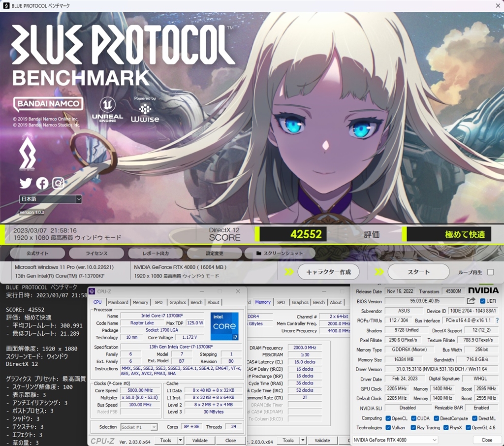Open SPD tab in front CPU-Z window
Image resolution: width=504 pixels, height=446 pixels.
pyautogui.click(x=158, y=302)
